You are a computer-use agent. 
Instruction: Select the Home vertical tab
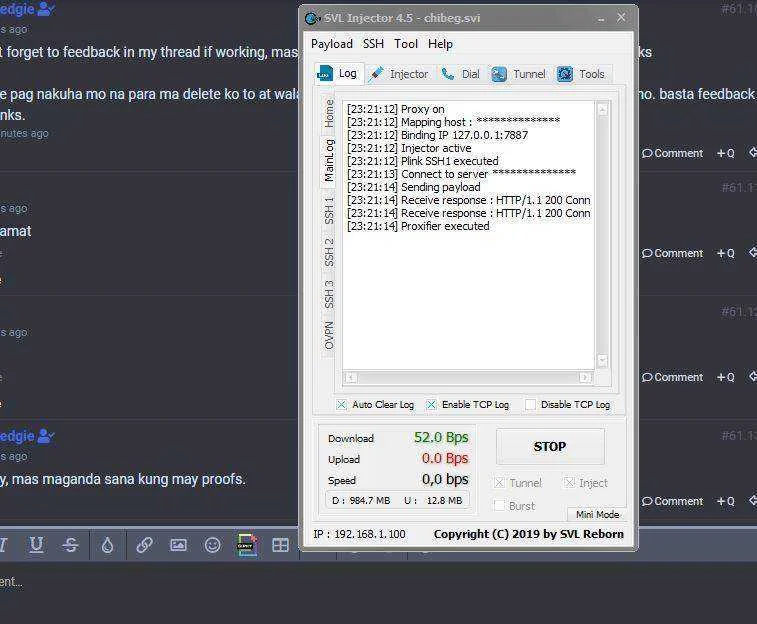(329, 113)
